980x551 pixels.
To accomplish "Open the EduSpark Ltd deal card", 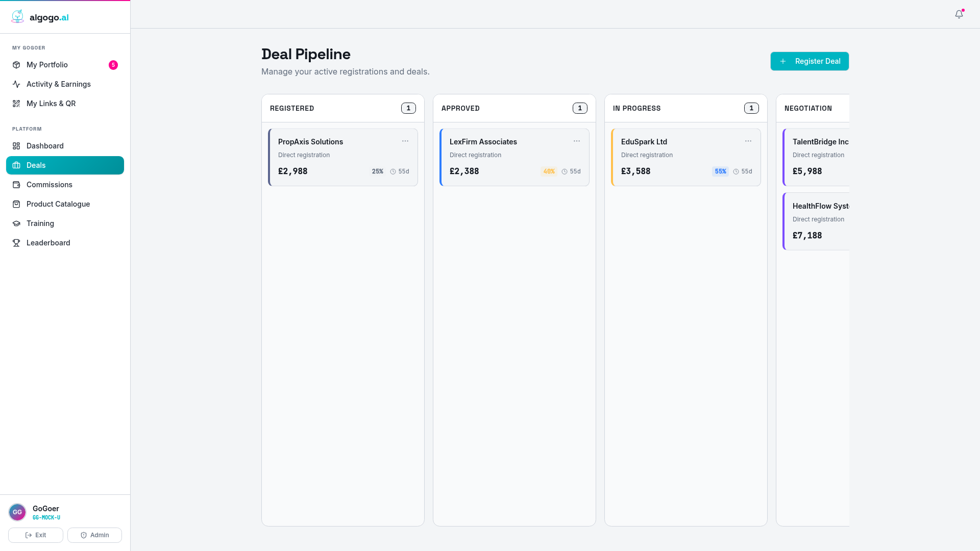I will point(686,157).
